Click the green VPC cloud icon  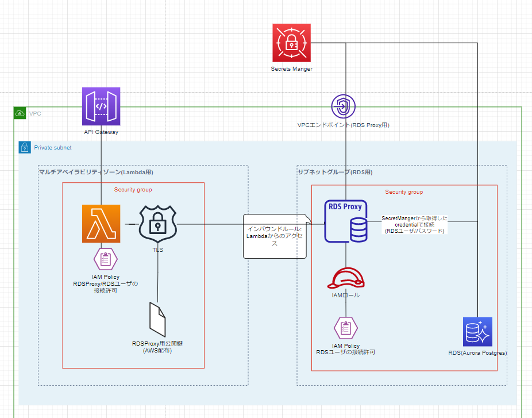coord(20,113)
